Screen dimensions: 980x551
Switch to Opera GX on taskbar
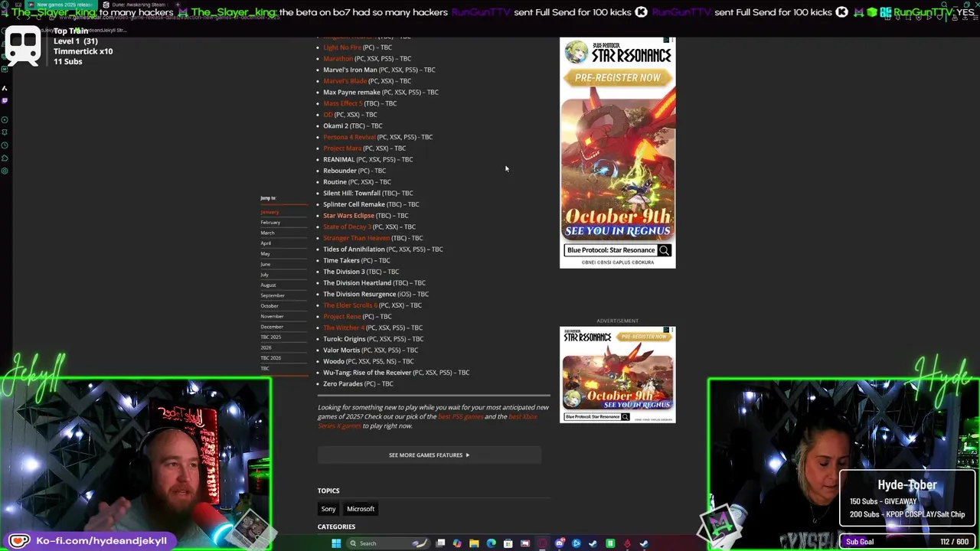point(542,543)
